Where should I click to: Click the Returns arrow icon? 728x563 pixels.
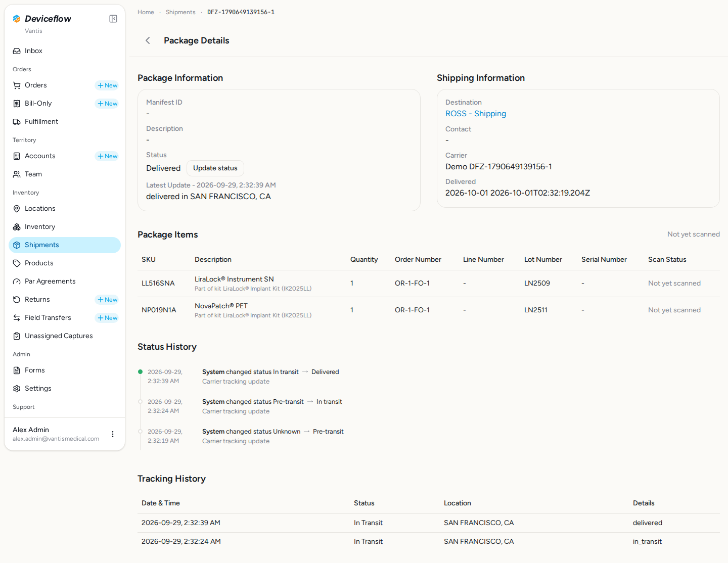(17, 300)
